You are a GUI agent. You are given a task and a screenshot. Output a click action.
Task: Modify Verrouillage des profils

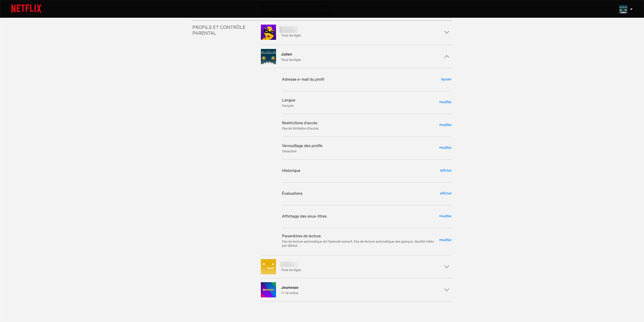pos(445,148)
